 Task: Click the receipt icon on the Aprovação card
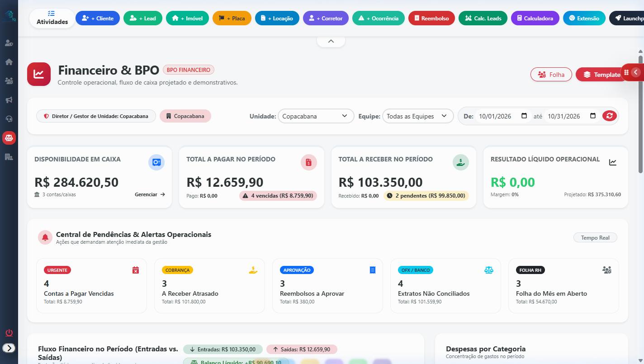373,270
